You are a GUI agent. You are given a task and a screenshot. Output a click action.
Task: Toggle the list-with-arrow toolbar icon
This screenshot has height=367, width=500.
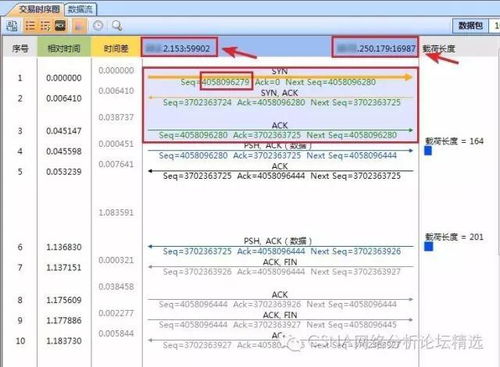click(x=45, y=26)
